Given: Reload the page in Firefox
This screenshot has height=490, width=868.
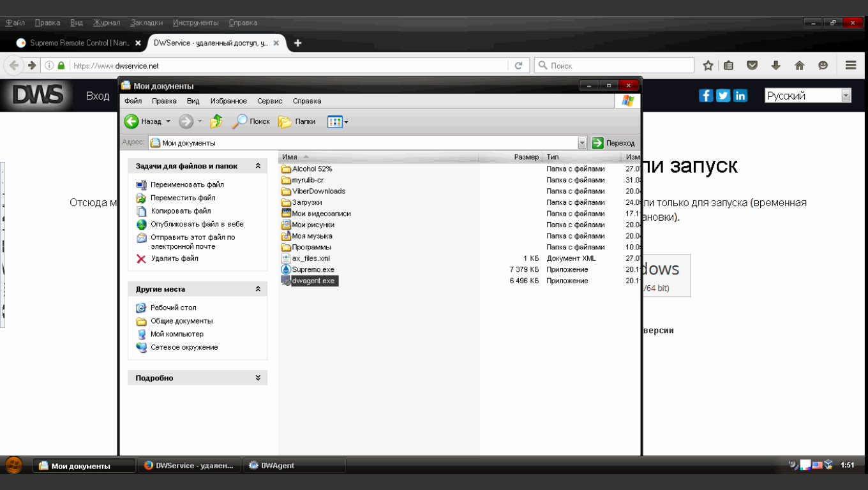Looking at the screenshot, I should pyautogui.click(x=518, y=66).
